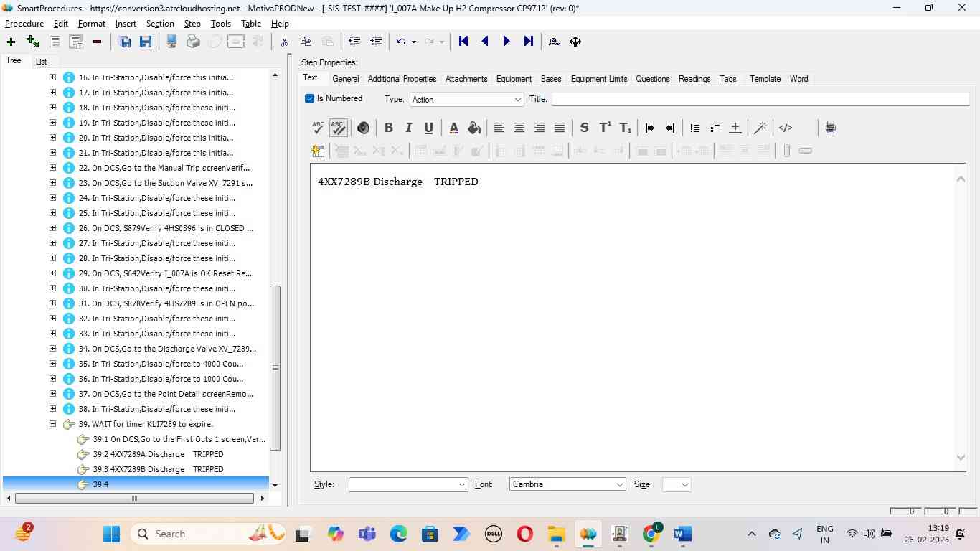Toggle bold formatting
980x551 pixels.
click(x=388, y=128)
